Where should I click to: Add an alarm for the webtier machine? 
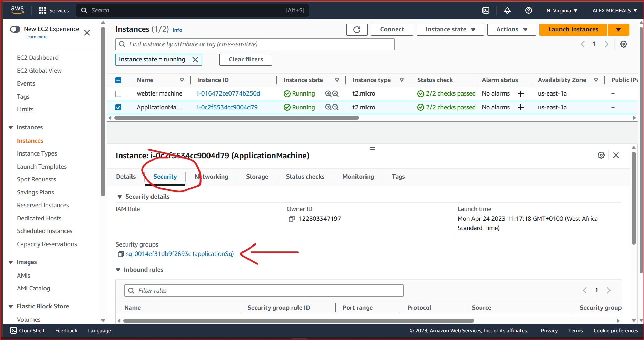coord(521,93)
